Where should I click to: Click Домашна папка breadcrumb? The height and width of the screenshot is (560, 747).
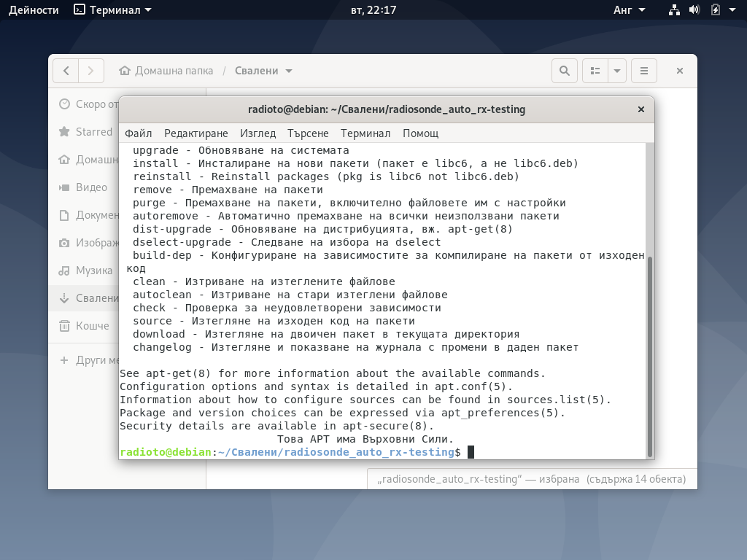166,71
